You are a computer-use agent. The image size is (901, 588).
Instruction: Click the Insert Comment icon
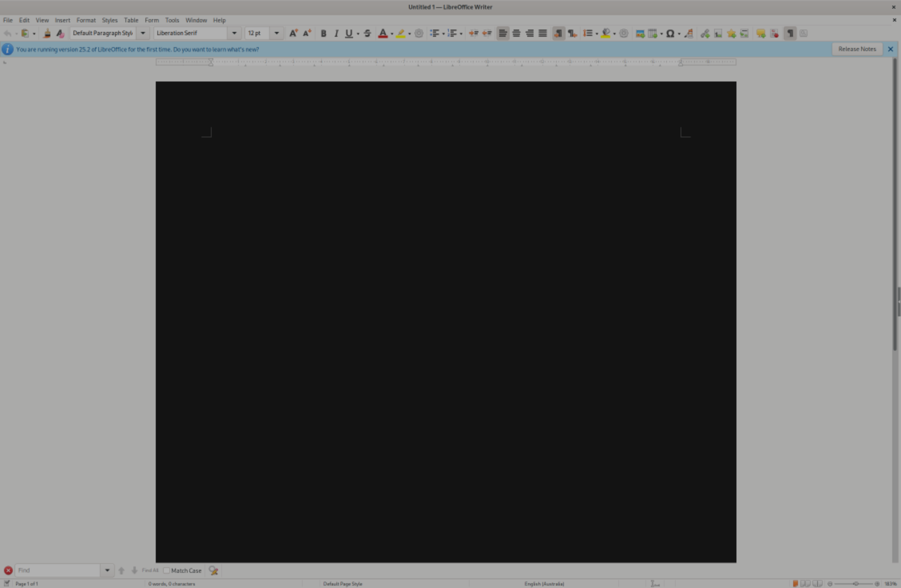pyautogui.click(x=760, y=34)
